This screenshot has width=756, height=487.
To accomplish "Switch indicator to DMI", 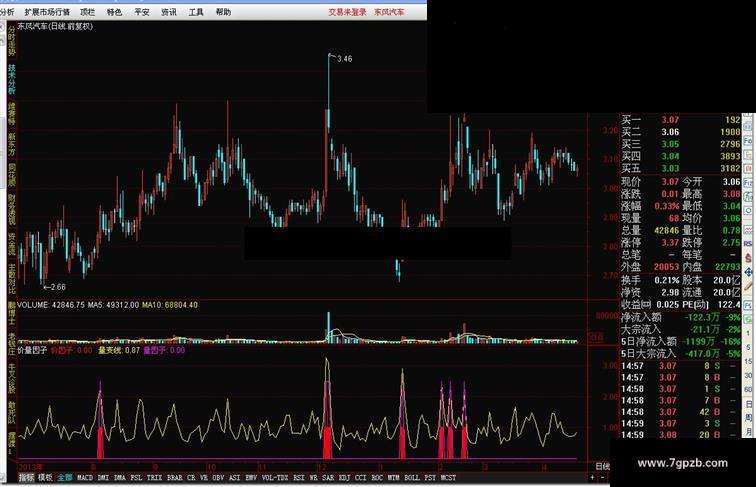I will point(103,477).
